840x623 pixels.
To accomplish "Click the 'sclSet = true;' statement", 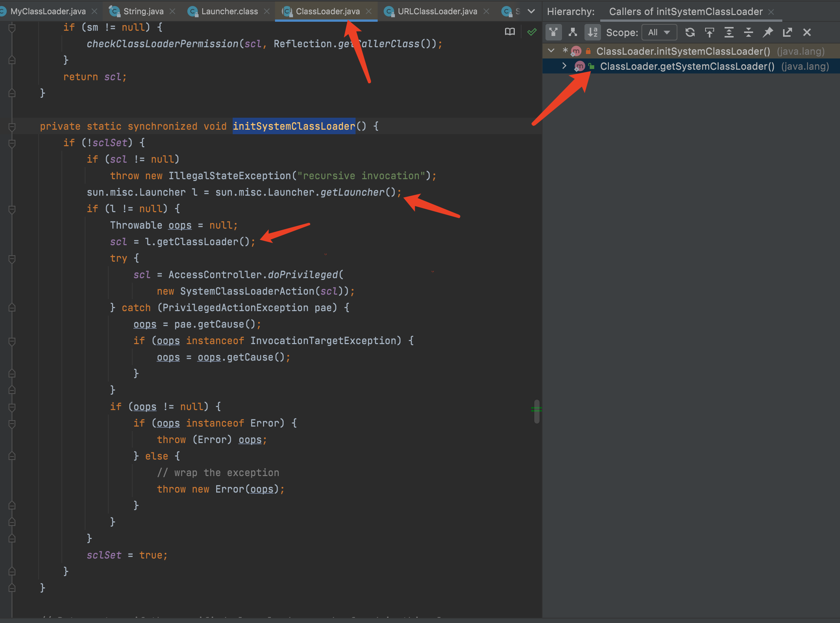I will click(x=127, y=555).
